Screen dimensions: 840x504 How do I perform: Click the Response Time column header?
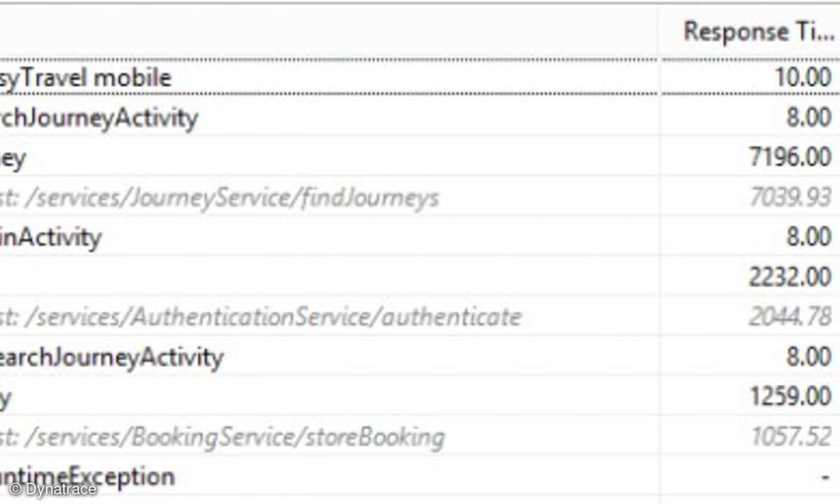tap(756, 31)
